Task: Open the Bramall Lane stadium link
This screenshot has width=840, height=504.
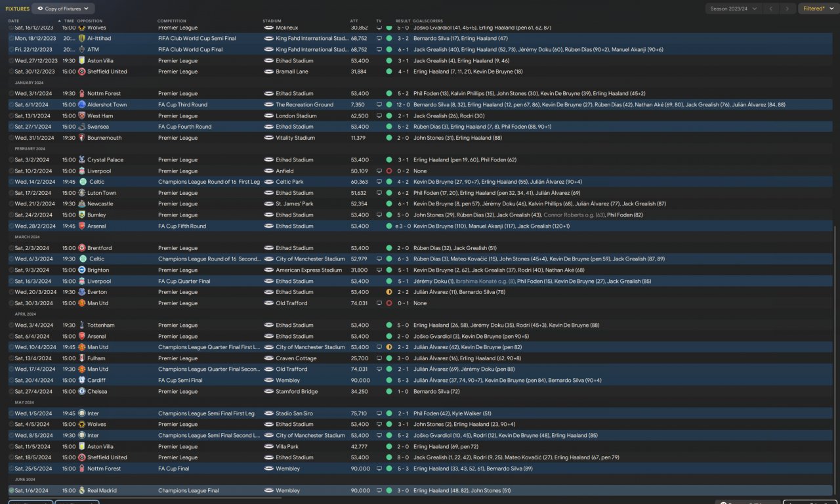Action: coord(293,72)
